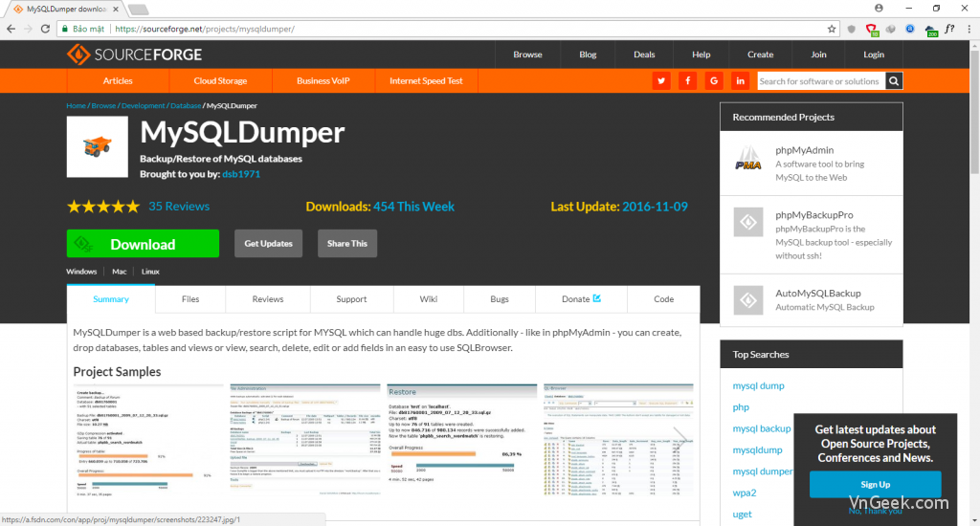The height and width of the screenshot is (526, 980).
Task: Click Login in the header
Action: coord(874,55)
